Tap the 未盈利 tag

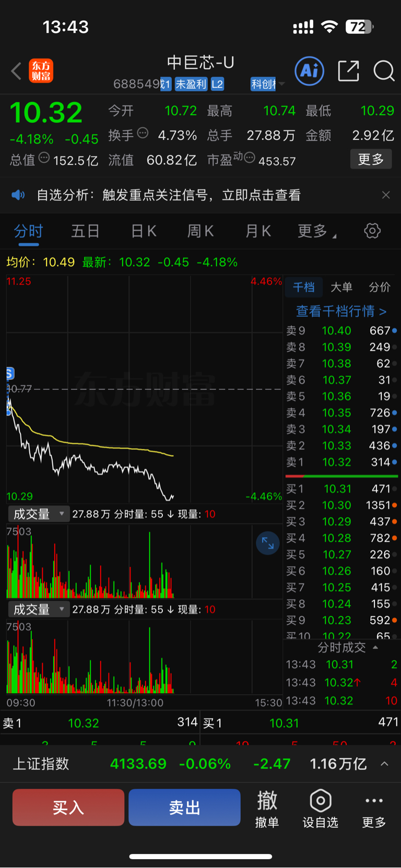(191, 84)
